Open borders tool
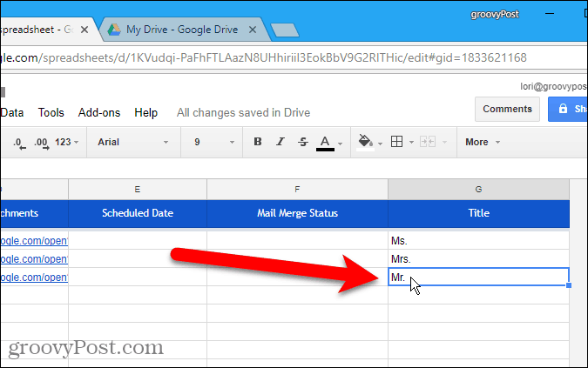 396,142
